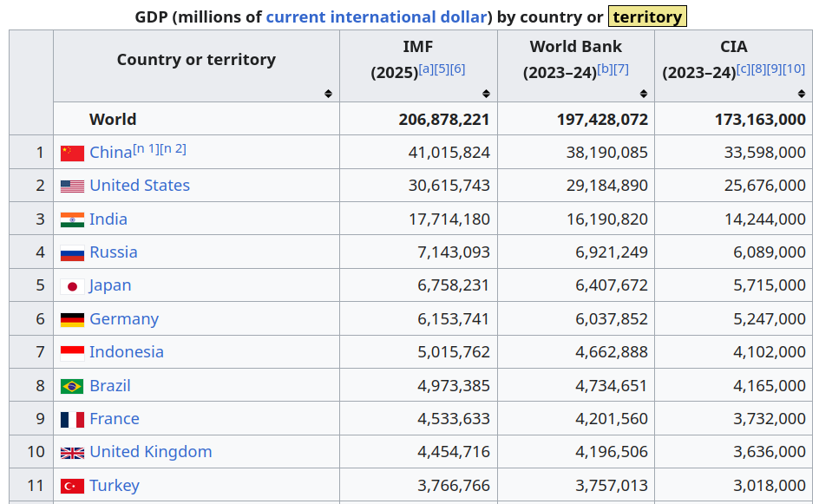Select CIA world total 173,163,000

click(x=760, y=120)
